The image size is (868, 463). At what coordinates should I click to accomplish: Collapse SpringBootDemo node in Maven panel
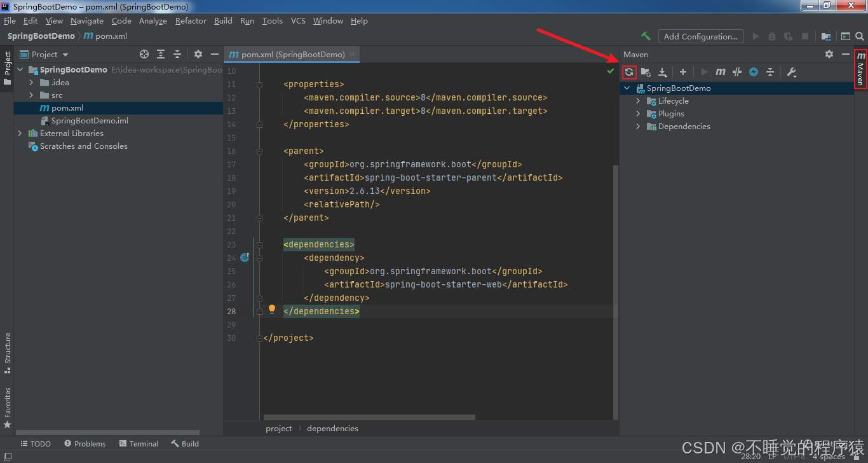(x=628, y=88)
